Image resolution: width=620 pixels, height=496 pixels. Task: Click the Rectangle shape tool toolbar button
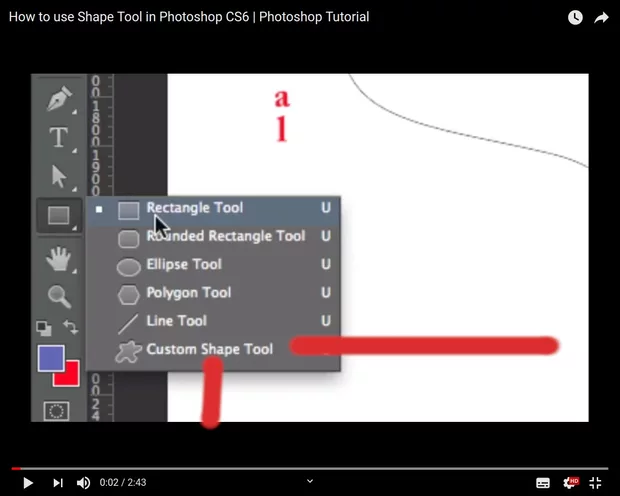pyautogui.click(x=59, y=216)
